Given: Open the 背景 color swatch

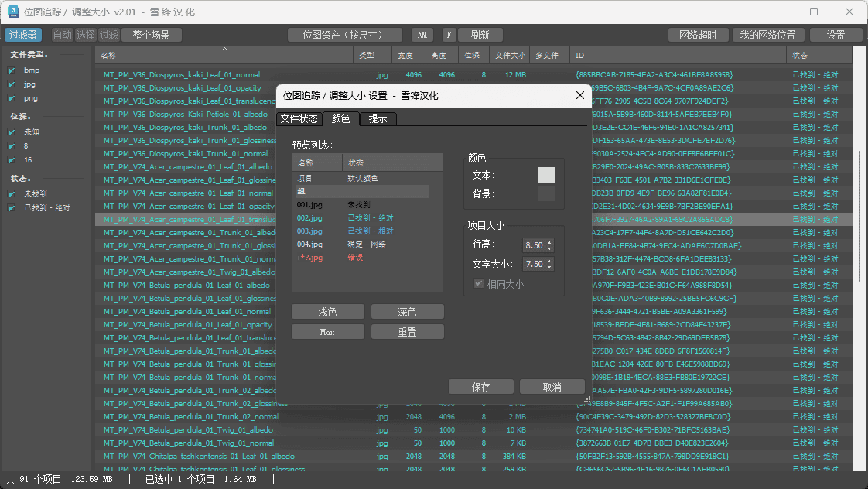Looking at the screenshot, I should [x=546, y=193].
